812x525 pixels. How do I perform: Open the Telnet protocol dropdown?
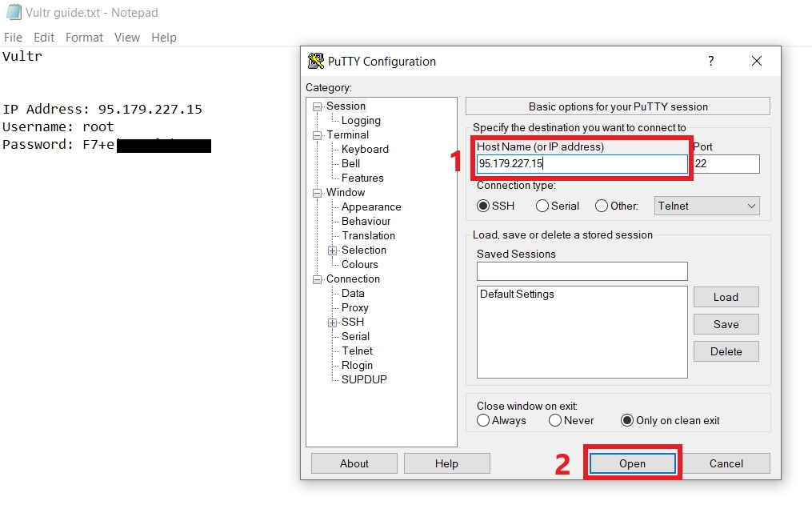point(707,206)
